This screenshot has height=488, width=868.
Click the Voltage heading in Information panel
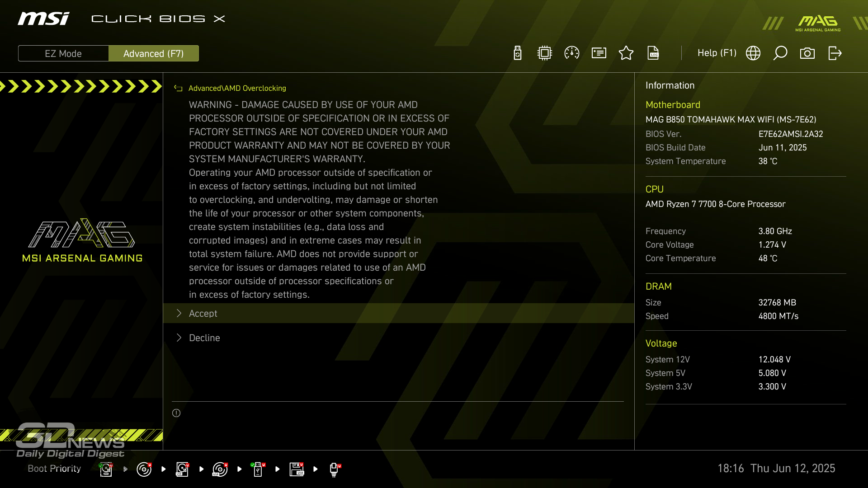661,343
